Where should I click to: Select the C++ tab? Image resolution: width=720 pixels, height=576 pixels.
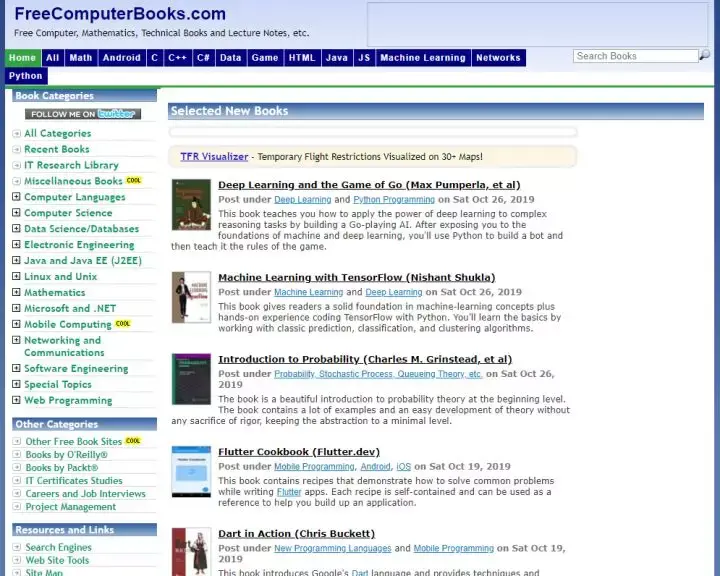tap(177, 57)
